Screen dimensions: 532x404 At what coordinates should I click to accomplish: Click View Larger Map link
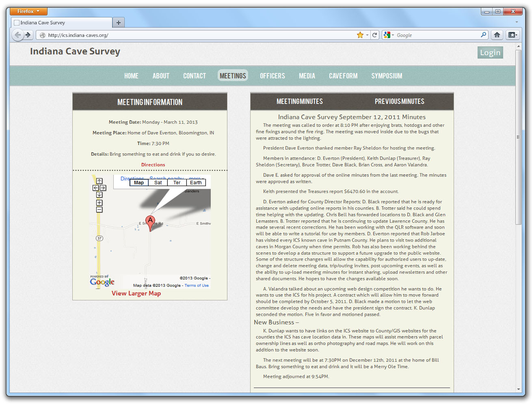136,293
